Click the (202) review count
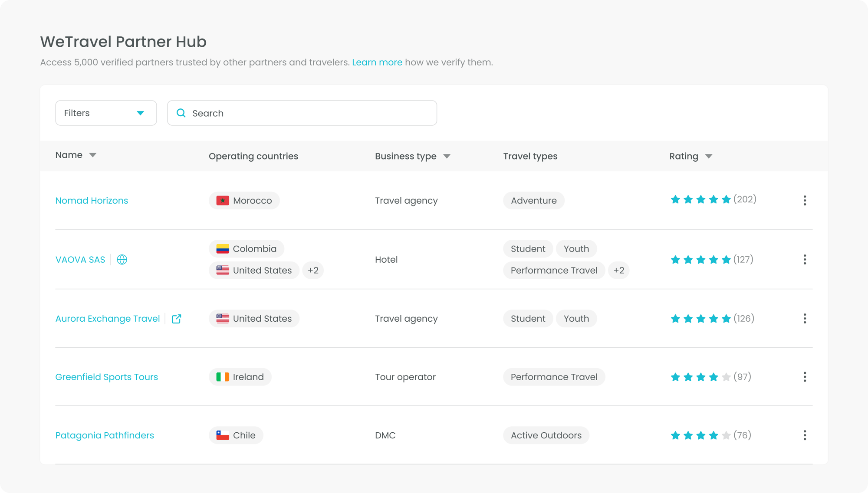The image size is (868, 493). tap(745, 199)
